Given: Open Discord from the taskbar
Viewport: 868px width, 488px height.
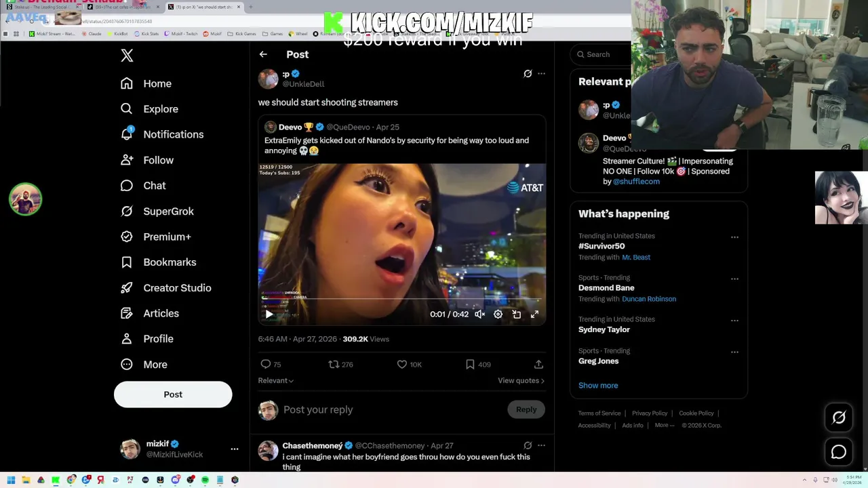Looking at the screenshot, I should (175, 480).
